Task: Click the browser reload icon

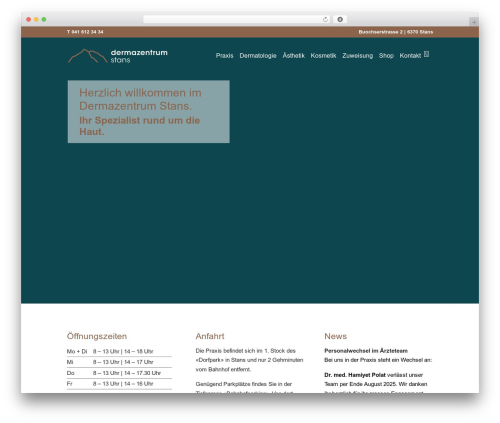Action: [x=325, y=19]
